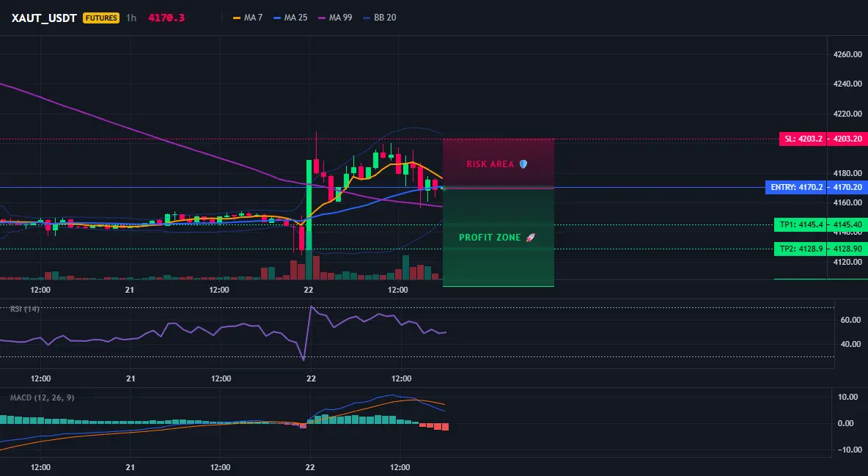
Task: Click the MACD (12, 26, 9) indicator label
Action: [x=42, y=398]
